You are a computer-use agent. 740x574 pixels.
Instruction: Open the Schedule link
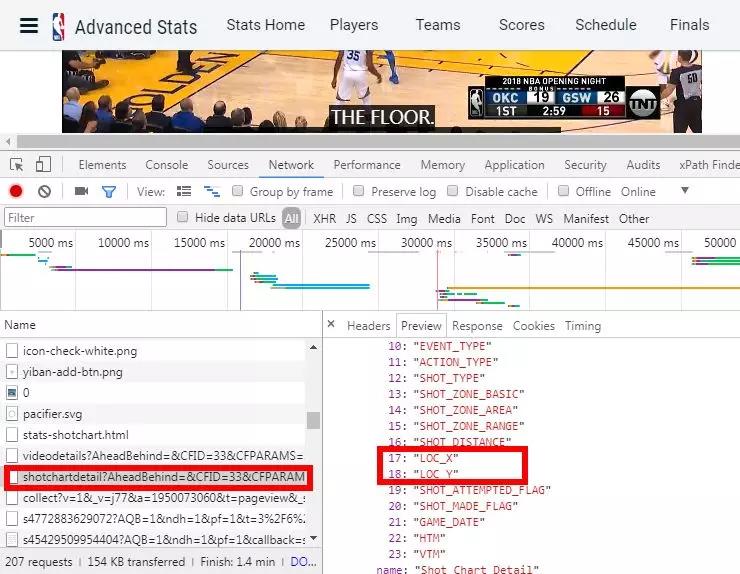point(605,25)
